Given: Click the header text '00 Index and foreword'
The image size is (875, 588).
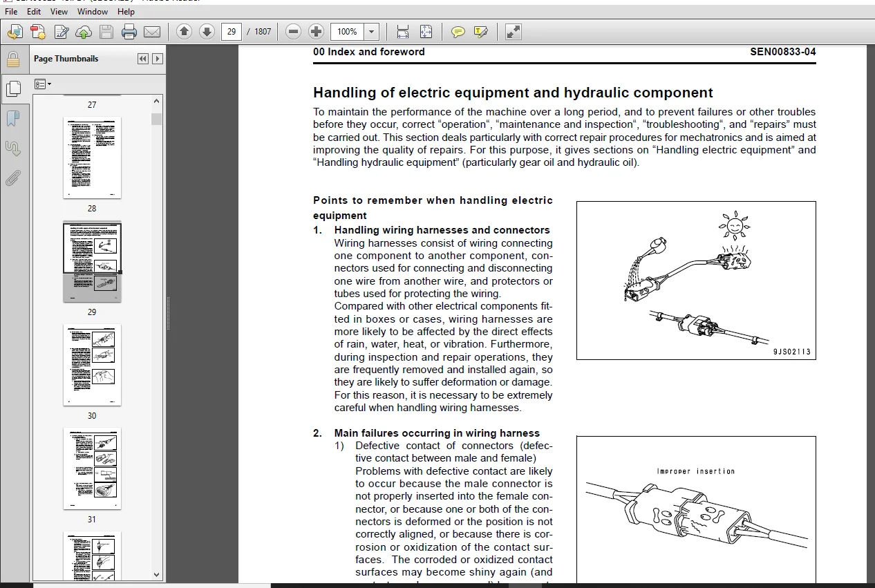Looking at the screenshot, I should point(369,52).
